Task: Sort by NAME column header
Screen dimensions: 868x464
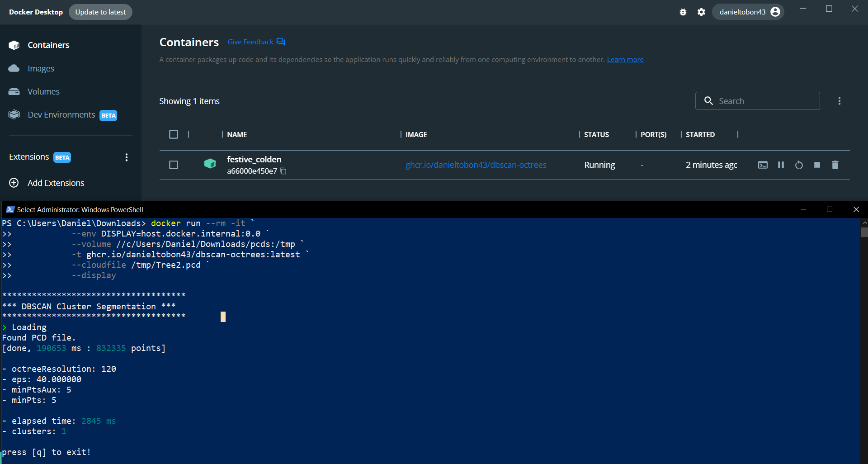Action: [x=237, y=135]
